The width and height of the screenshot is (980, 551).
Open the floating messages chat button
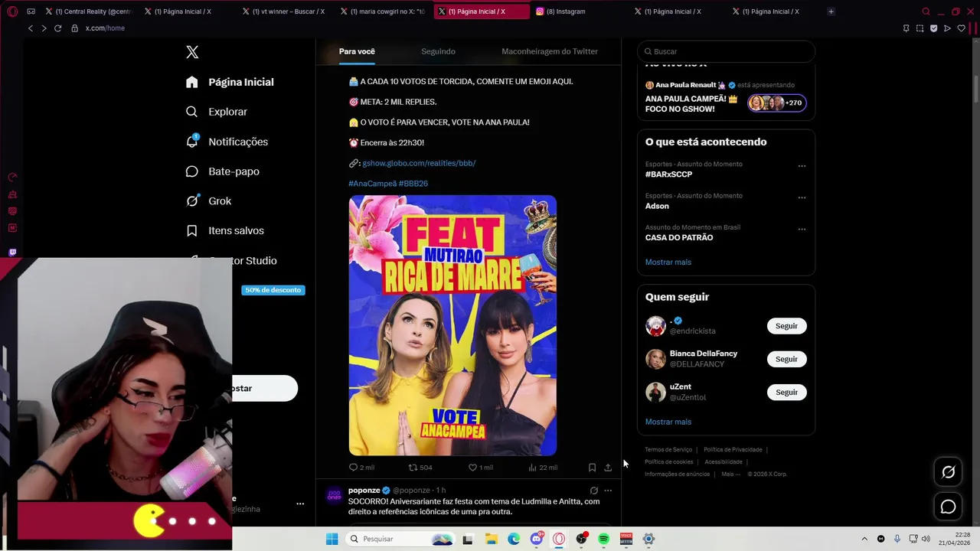(x=948, y=507)
